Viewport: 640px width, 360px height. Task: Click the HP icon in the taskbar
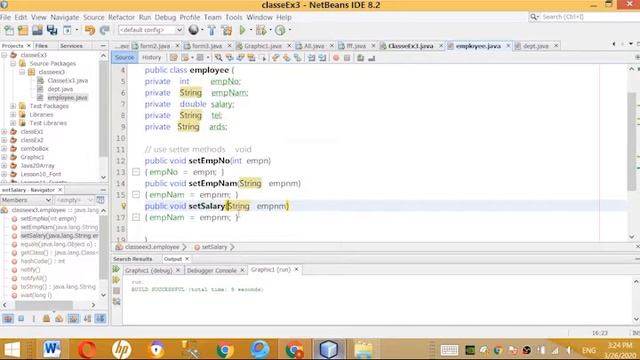coord(121,349)
